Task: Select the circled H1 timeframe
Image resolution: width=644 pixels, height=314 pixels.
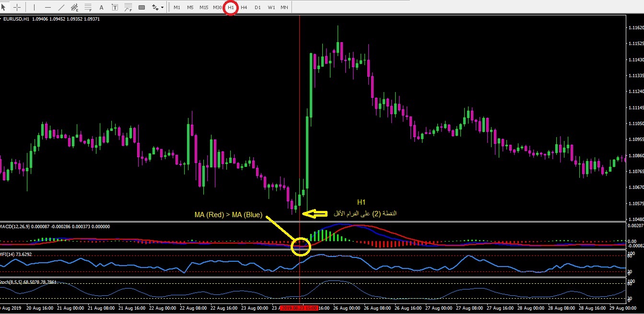Action: (x=231, y=7)
